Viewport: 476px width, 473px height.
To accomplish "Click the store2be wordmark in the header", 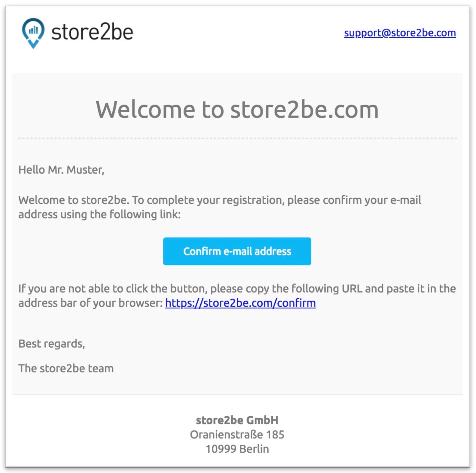I will pos(92,32).
